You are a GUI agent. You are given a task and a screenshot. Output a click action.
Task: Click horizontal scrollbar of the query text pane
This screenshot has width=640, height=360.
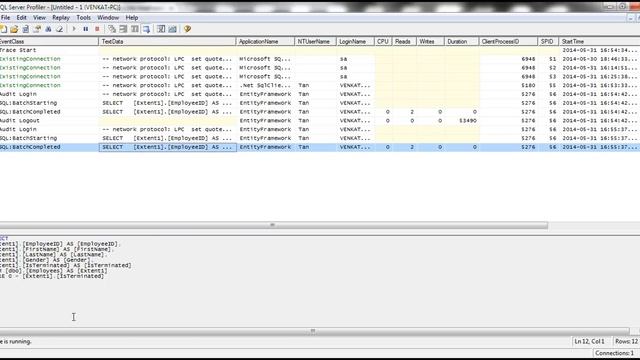tap(314, 331)
